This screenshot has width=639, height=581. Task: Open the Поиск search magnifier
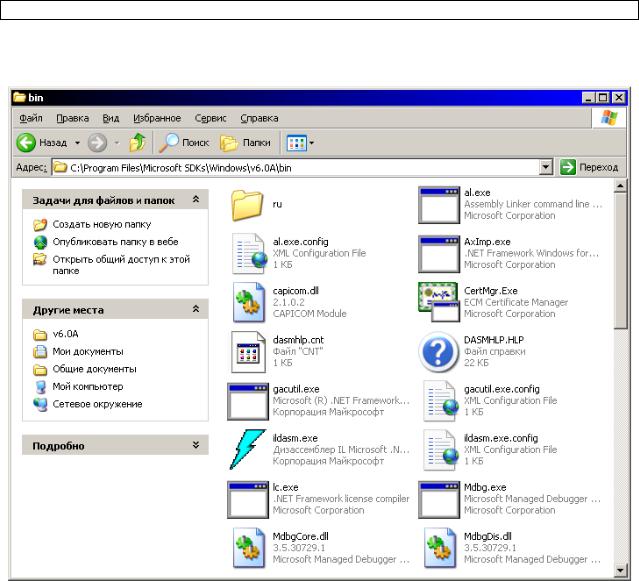coord(168,143)
